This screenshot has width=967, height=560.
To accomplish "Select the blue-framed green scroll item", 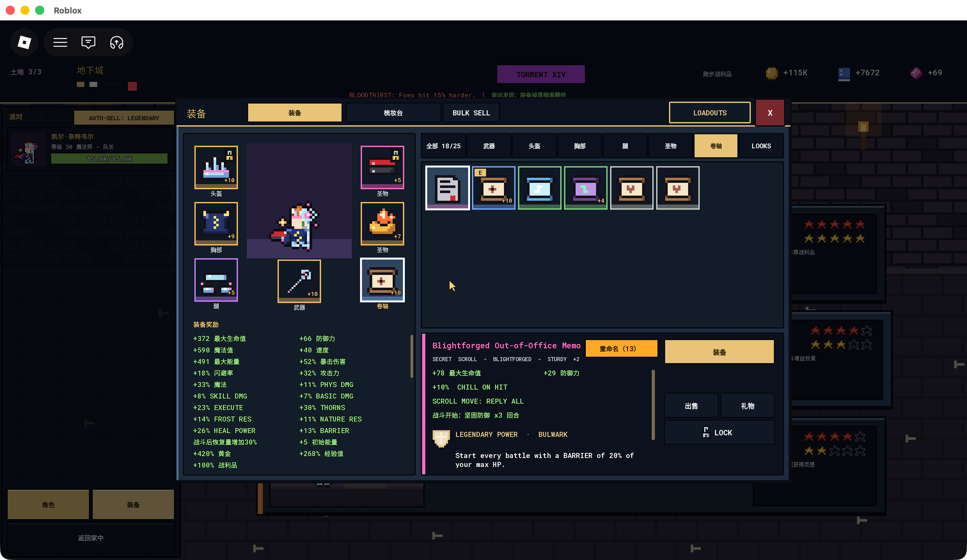I will (539, 188).
